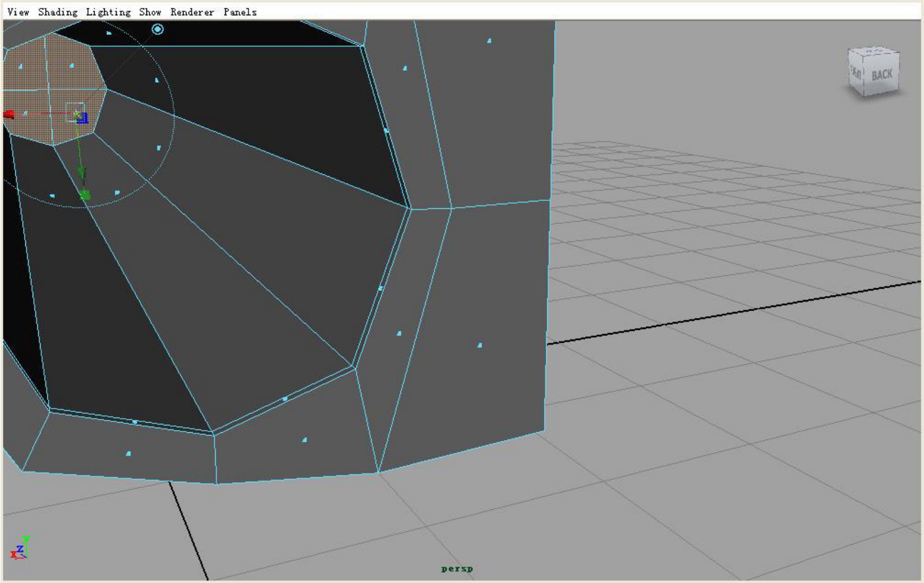This screenshot has width=924, height=583.
Task: Click the persp camera label
Action: click(457, 569)
